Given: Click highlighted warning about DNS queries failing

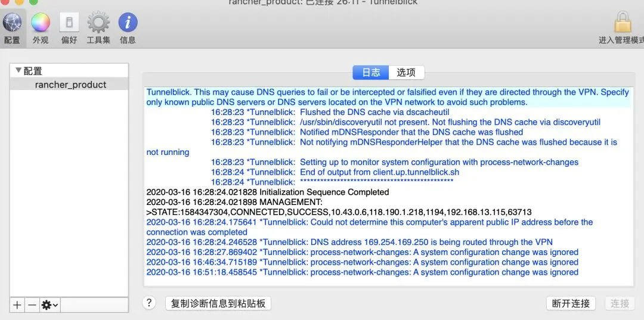Looking at the screenshot, I should click(388, 97).
